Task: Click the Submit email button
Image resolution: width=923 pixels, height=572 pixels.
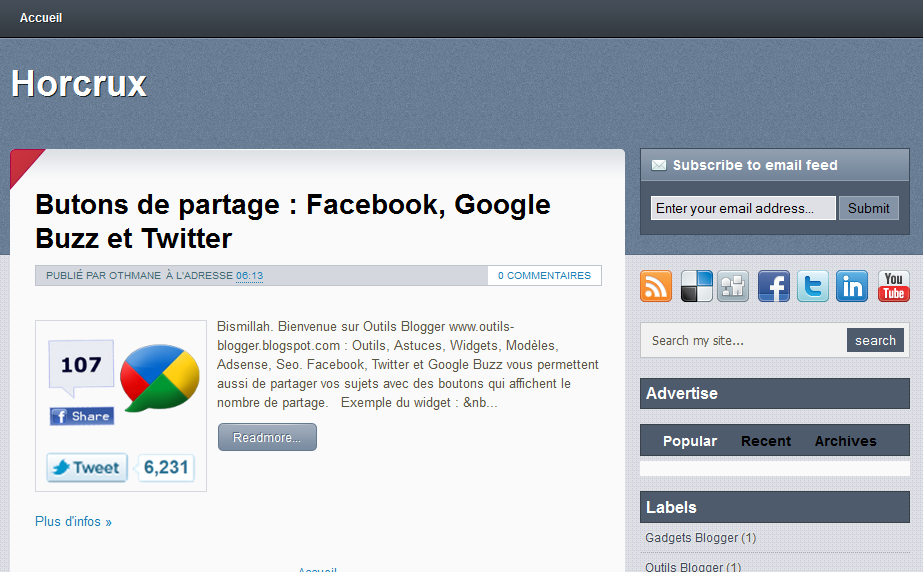Action: click(868, 208)
